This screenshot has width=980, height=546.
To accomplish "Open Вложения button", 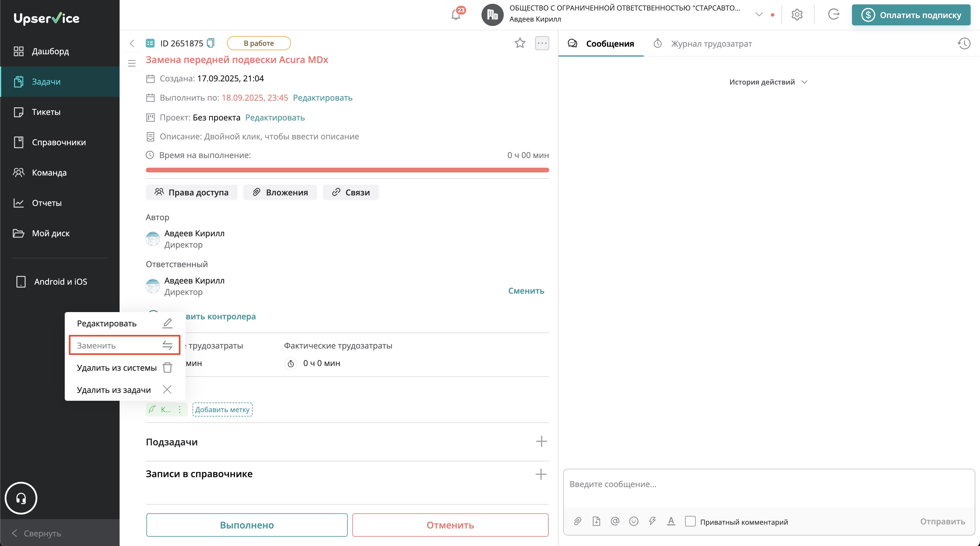I will (x=280, y=192).
